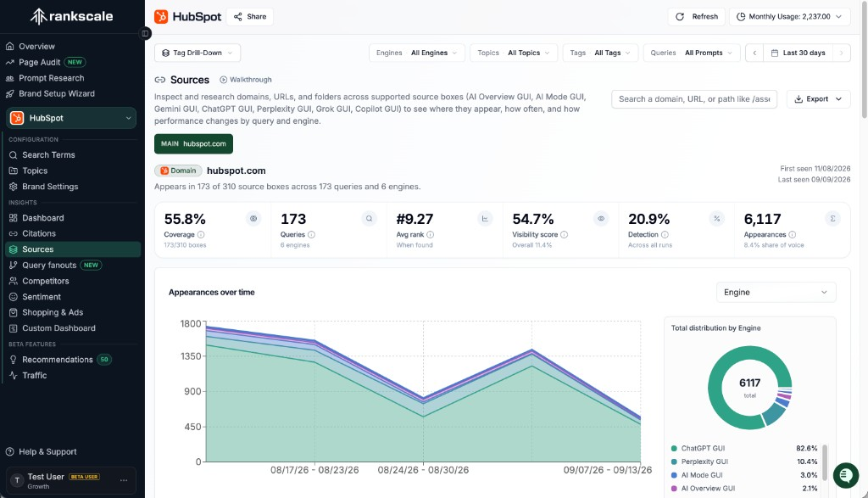Go to next date range

click(x=842, y=53)
